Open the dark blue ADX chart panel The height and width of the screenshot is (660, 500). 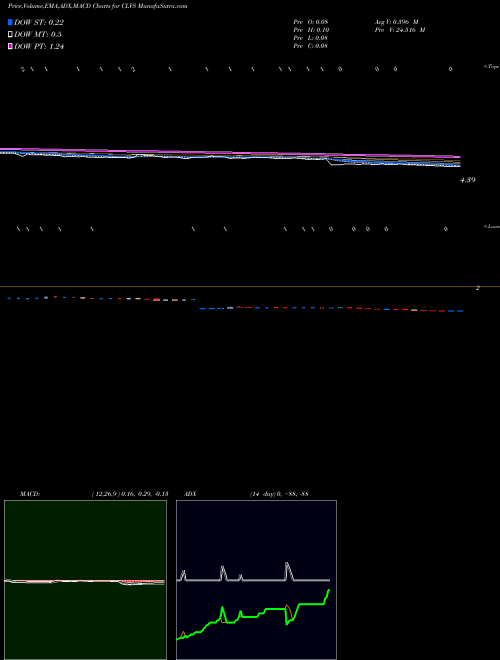(x=256, y=580)
